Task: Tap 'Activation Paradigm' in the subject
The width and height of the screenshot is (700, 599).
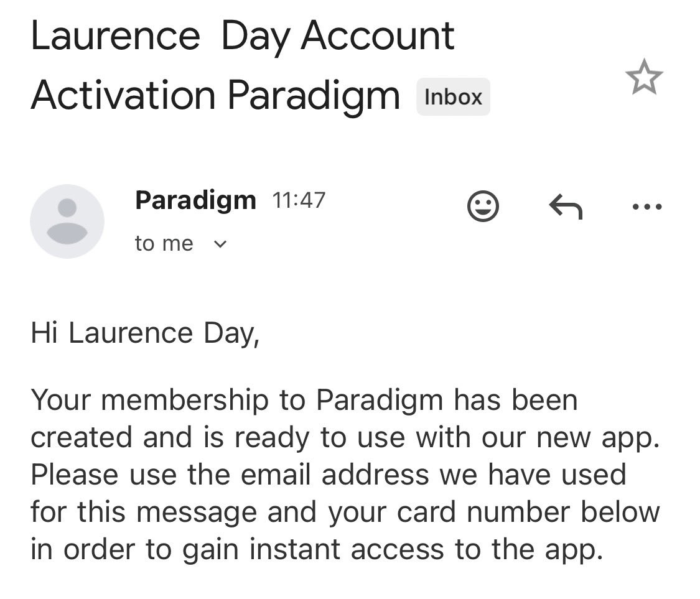Action: pyautogui.click(x=215, y=96)
